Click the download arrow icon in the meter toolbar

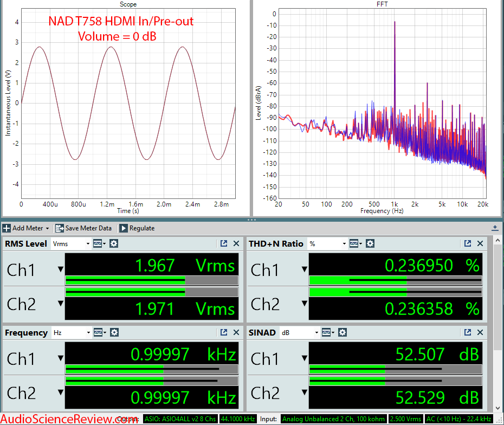coord(495,228)
